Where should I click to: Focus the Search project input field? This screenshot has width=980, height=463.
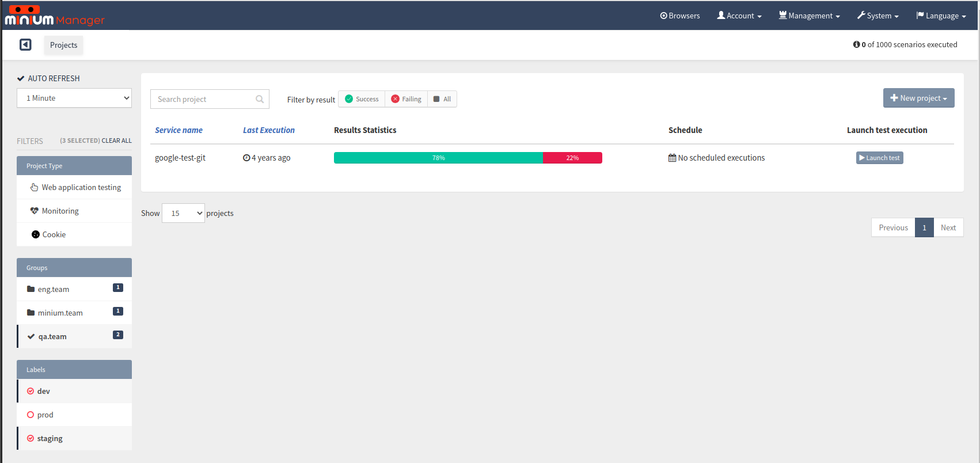[x=210, y=99]
